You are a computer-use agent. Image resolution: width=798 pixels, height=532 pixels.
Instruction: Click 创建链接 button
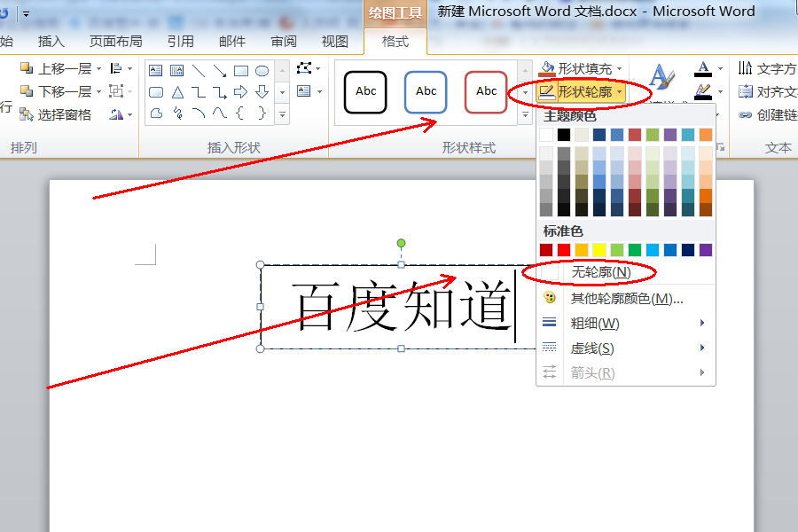click(x=768, y=115)
